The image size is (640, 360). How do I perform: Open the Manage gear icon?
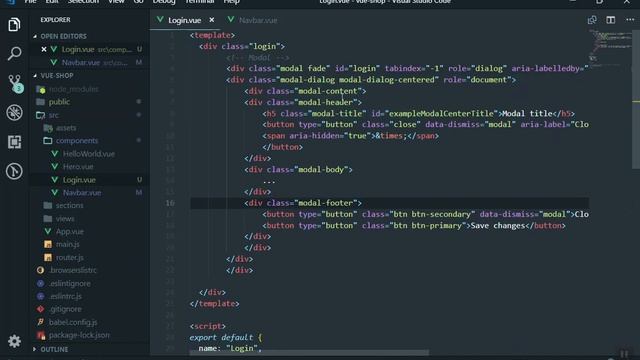tap(14, 341)
